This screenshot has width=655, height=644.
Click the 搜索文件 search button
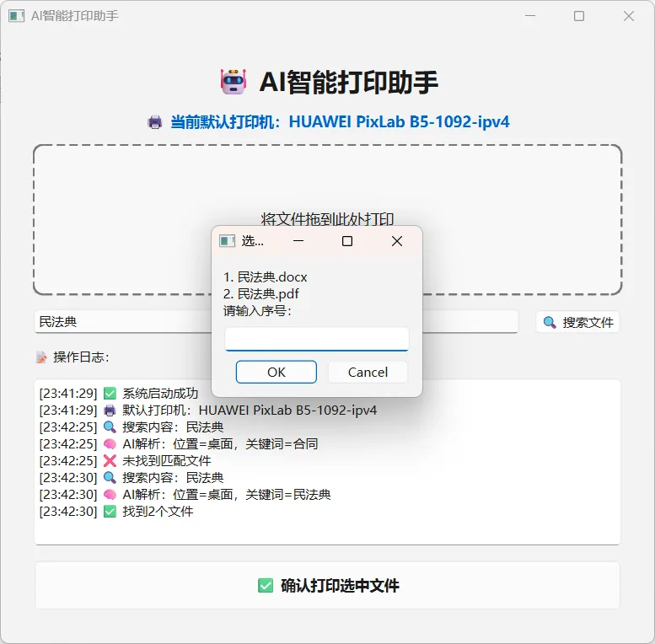click(577, 322)
